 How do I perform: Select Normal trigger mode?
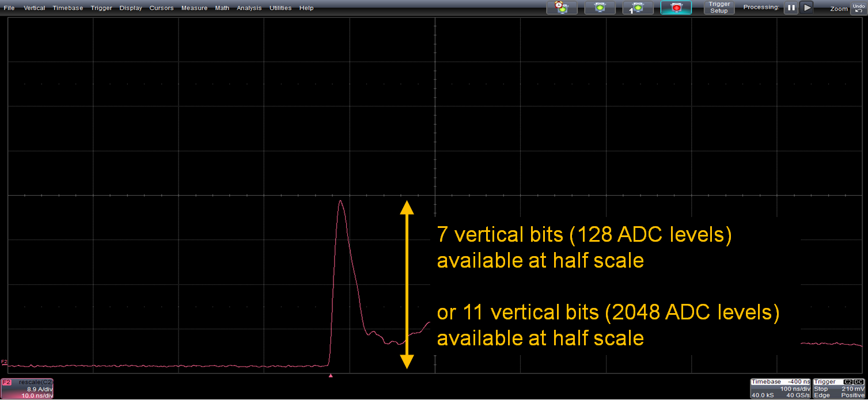click(x=600, y=7)
